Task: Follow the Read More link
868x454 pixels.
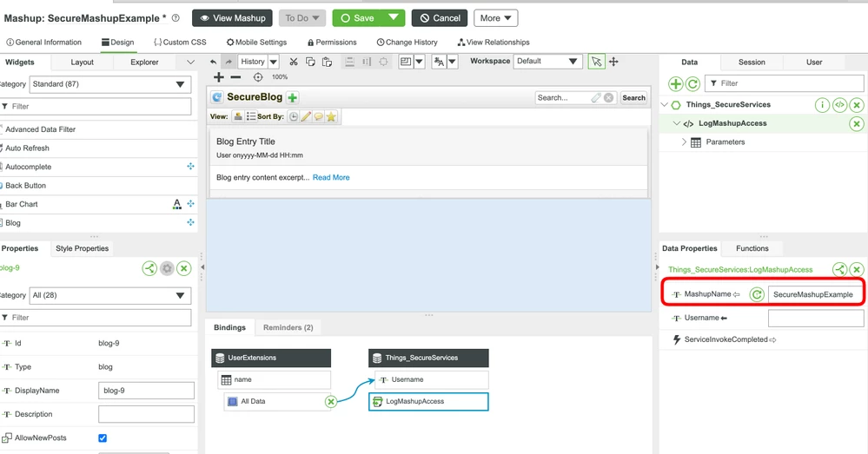Action: pos(331,177)
